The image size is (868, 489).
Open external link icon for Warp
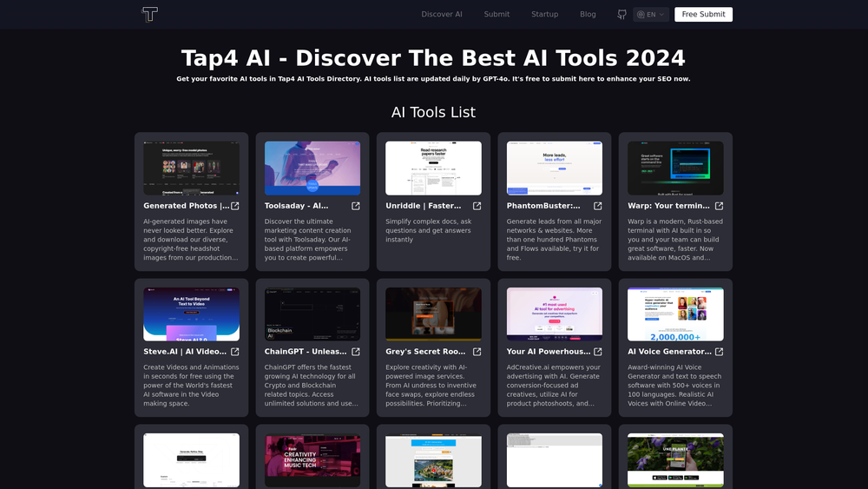point(719,206)
